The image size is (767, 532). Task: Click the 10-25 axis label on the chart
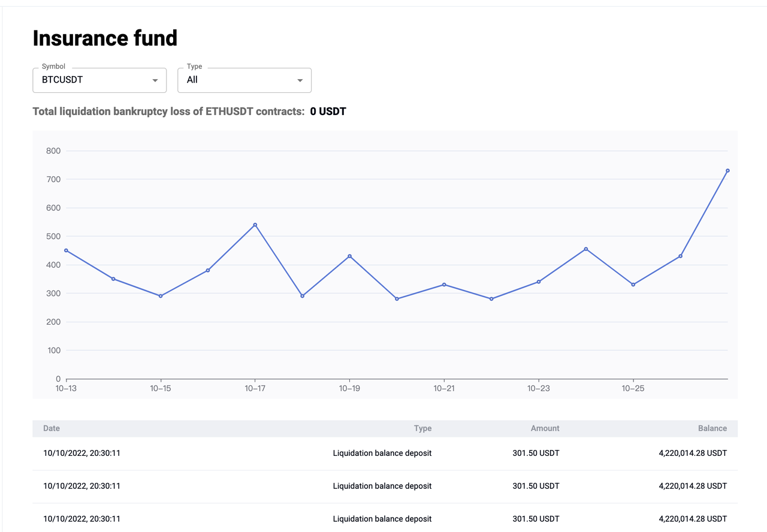633,388
